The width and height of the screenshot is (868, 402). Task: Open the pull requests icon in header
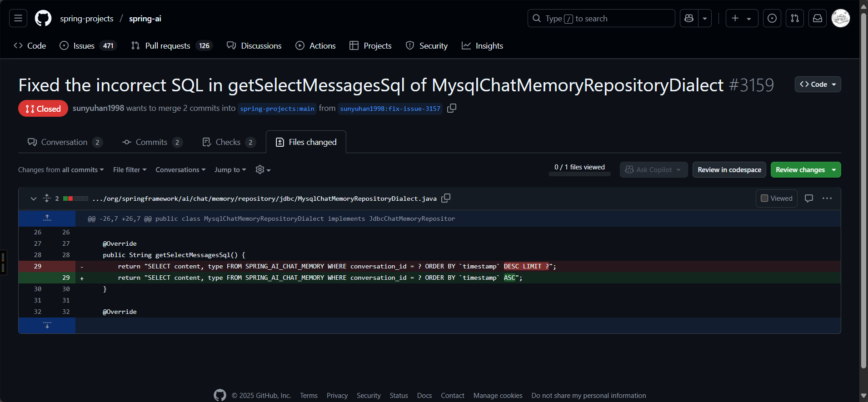[794, 18]
